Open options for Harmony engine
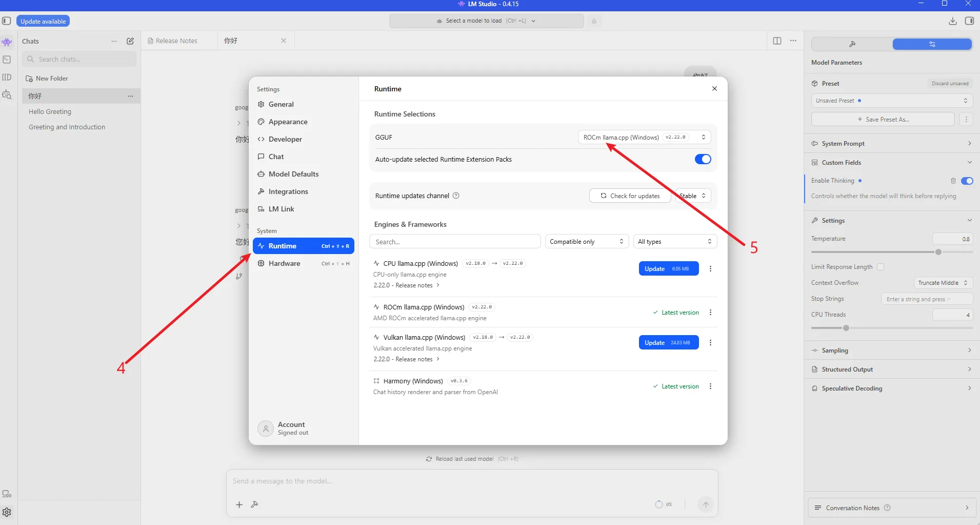 [710, 386]
